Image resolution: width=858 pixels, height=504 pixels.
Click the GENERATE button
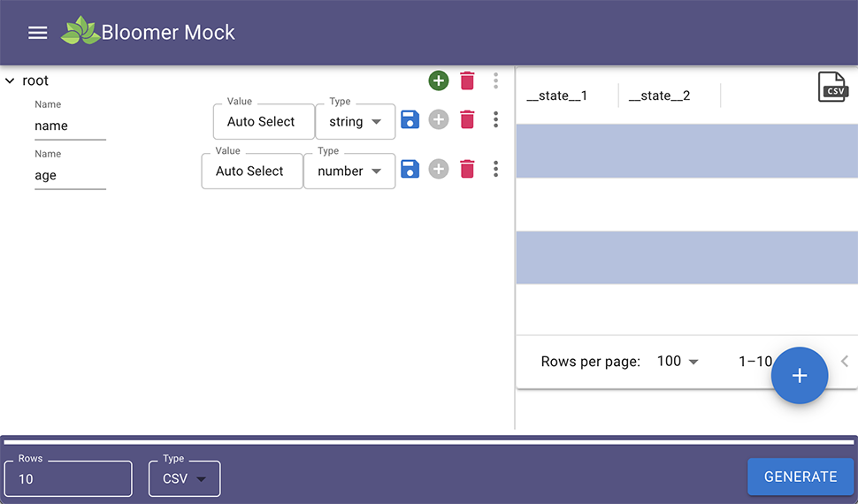801,477
